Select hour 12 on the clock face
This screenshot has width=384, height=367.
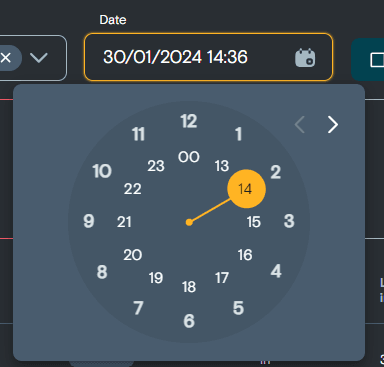(189, 121)
